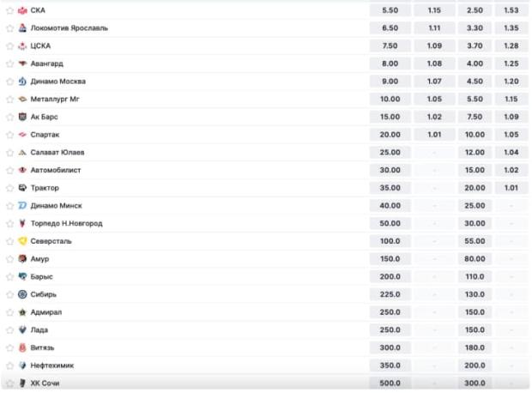
Task: Click the Авангард team logo
Action: point(22,63)
